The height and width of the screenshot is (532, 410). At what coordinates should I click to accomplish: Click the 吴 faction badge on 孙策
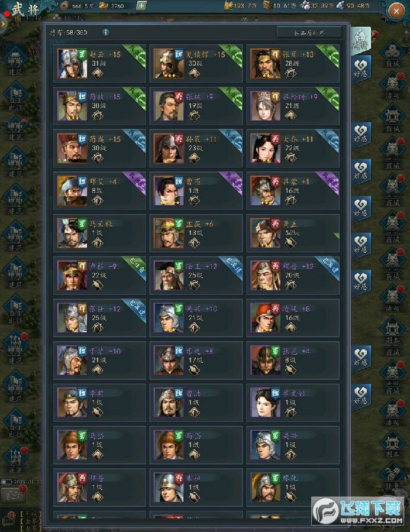click(179, 139)
